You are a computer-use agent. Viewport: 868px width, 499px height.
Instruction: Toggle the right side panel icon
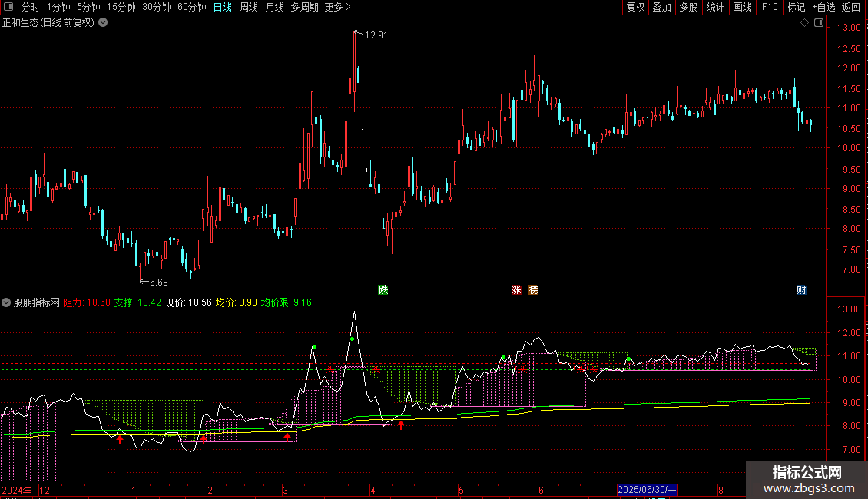pos(819,23)
